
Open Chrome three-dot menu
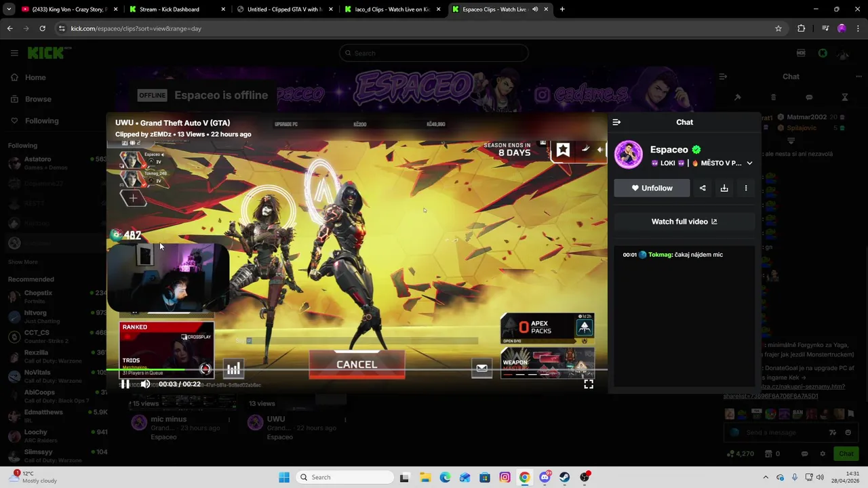tap(858, 28)
